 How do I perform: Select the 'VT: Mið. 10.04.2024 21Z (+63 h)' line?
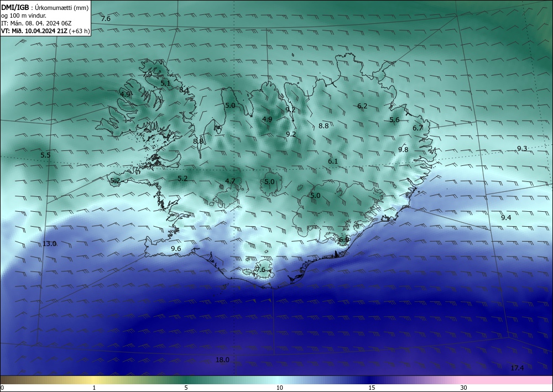point(45,31)
